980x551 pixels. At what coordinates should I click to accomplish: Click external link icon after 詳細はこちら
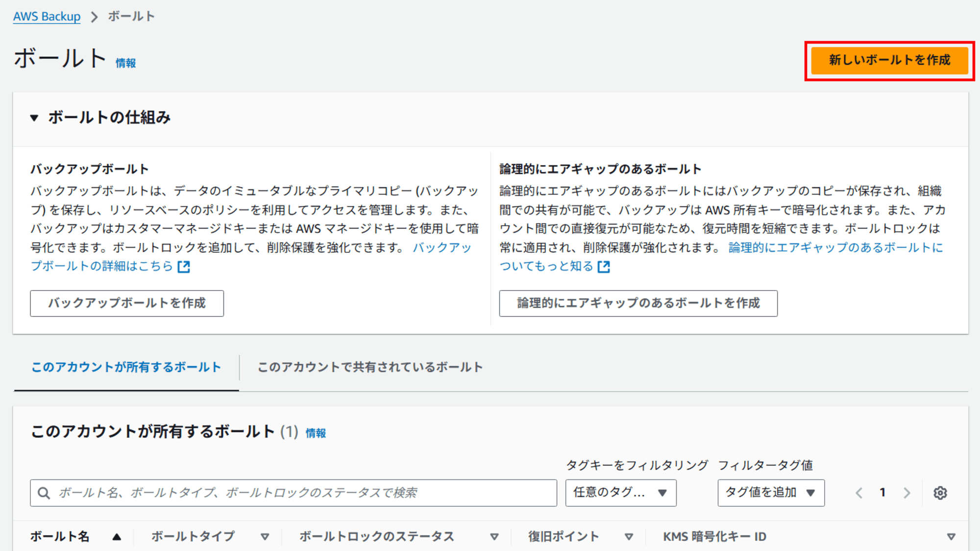tap(184, 266)
